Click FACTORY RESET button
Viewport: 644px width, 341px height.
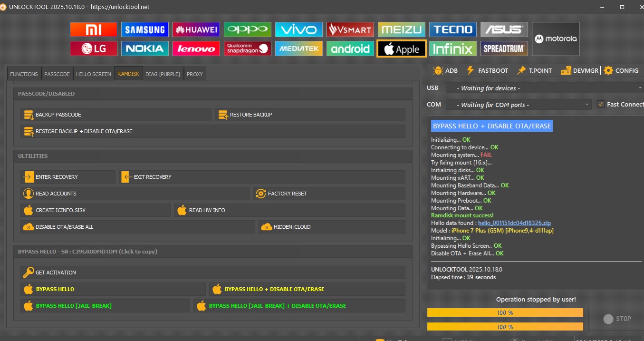click(329, 194)
